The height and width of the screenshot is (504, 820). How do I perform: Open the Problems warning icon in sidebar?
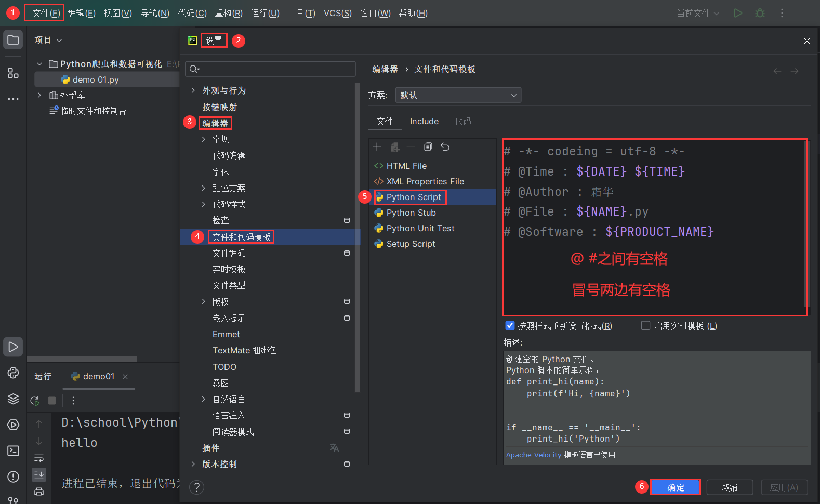coord(13,476)
